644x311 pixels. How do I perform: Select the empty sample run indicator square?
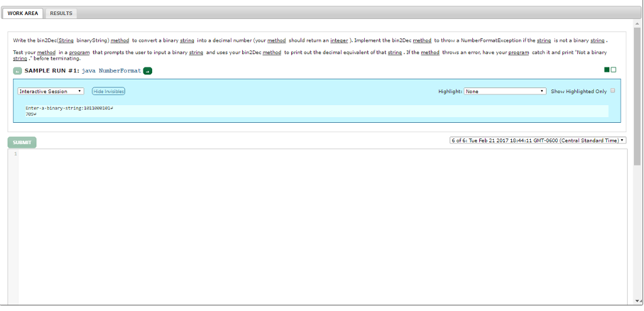pos(614,70)
